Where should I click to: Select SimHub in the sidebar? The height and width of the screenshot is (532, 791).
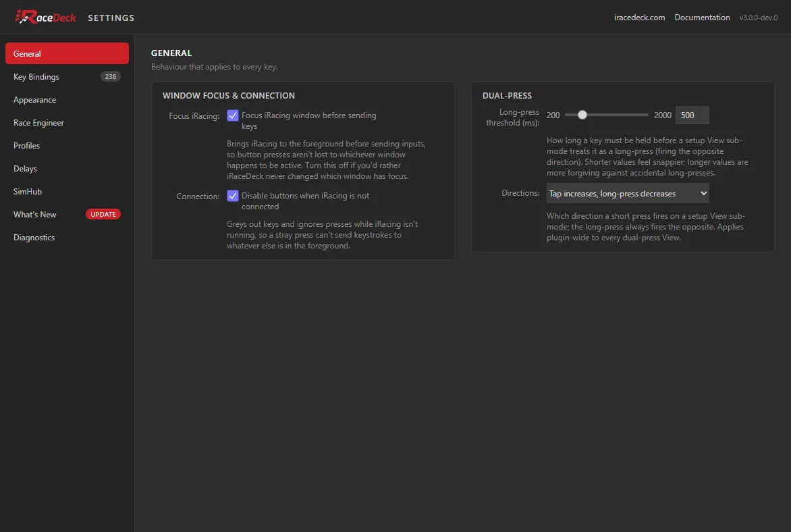(x=67, y=191)
